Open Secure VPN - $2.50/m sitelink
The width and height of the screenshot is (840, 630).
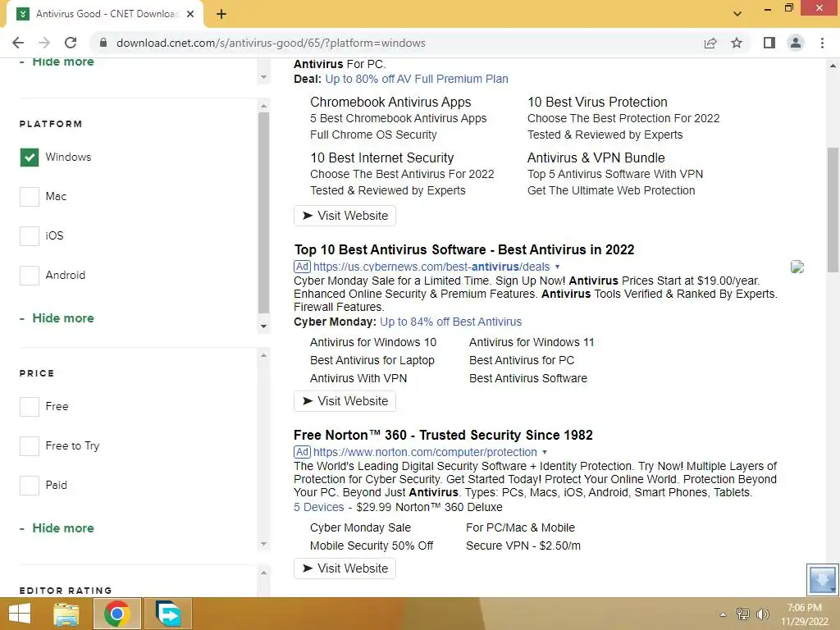tap(523, 546)
